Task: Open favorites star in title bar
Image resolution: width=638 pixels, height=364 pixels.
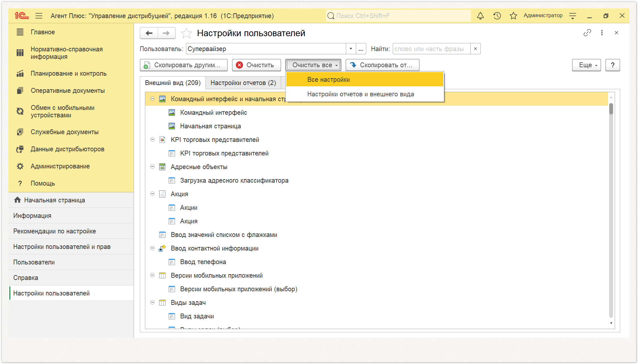Action: (513, 16)
